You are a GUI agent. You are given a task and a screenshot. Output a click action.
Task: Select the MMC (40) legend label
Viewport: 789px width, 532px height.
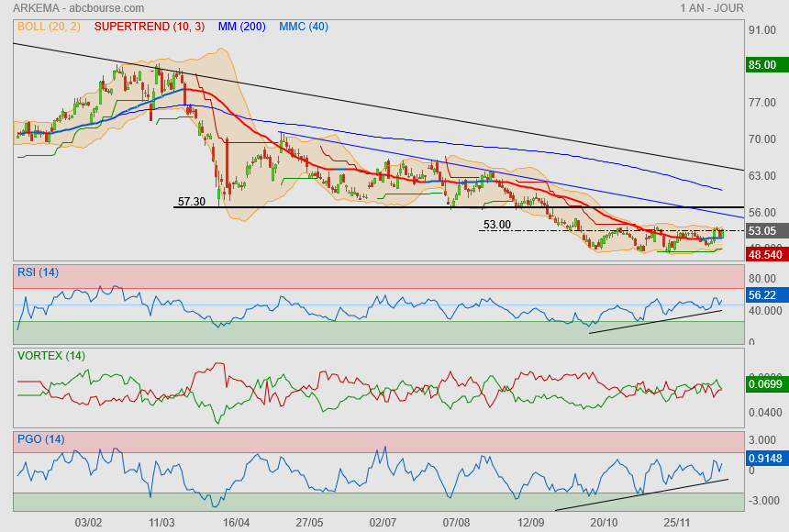(304, 27)
